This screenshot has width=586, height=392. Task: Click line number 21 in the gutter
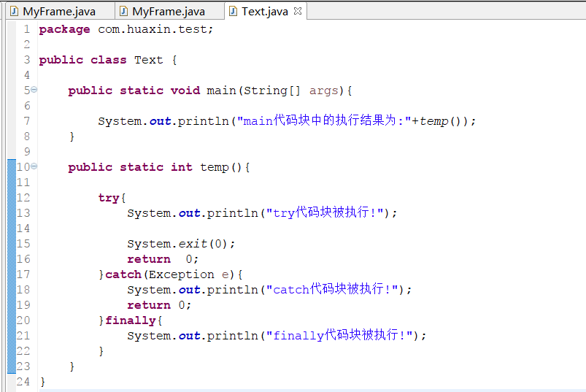pos(23,336)
